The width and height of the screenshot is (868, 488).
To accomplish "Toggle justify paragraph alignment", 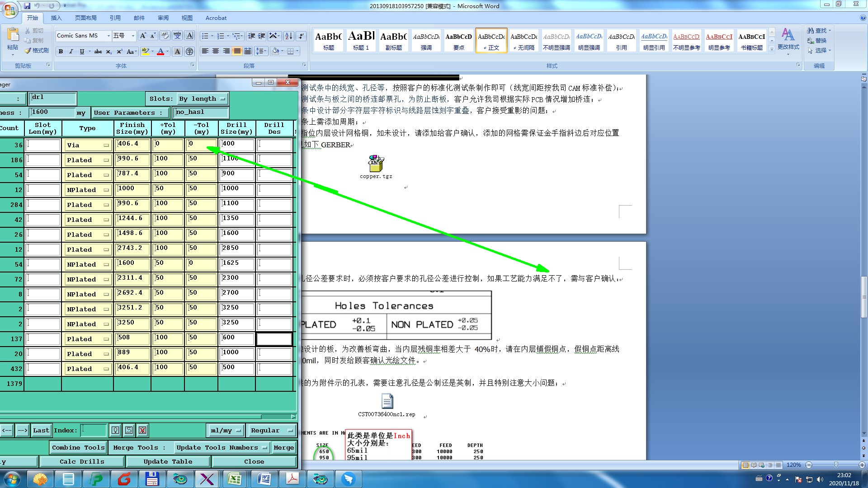I will 237,52.
